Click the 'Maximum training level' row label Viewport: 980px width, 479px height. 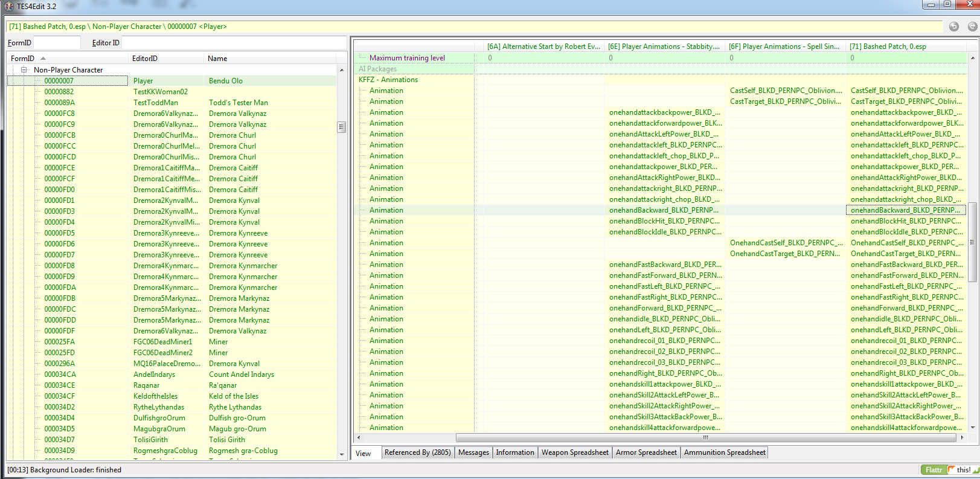(407, 58)
